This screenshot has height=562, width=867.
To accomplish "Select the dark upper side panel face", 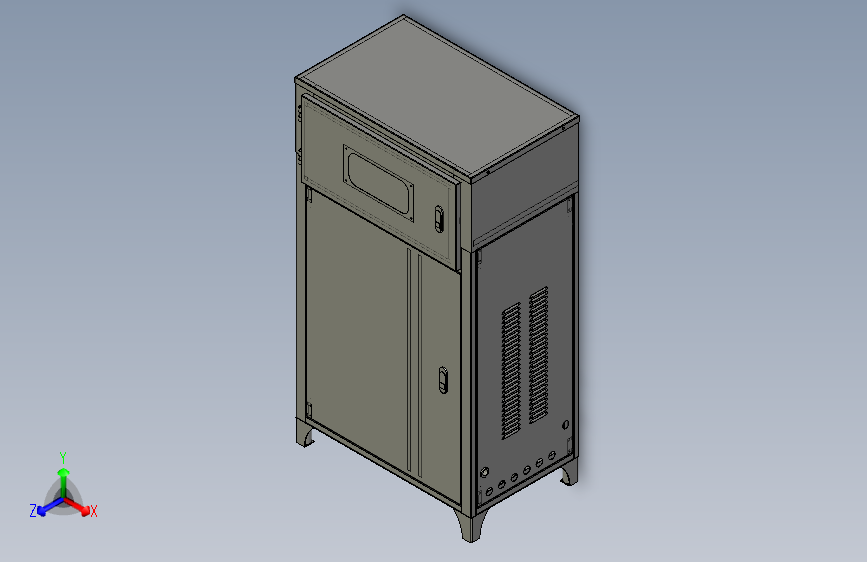I will [x=524, y=184].
